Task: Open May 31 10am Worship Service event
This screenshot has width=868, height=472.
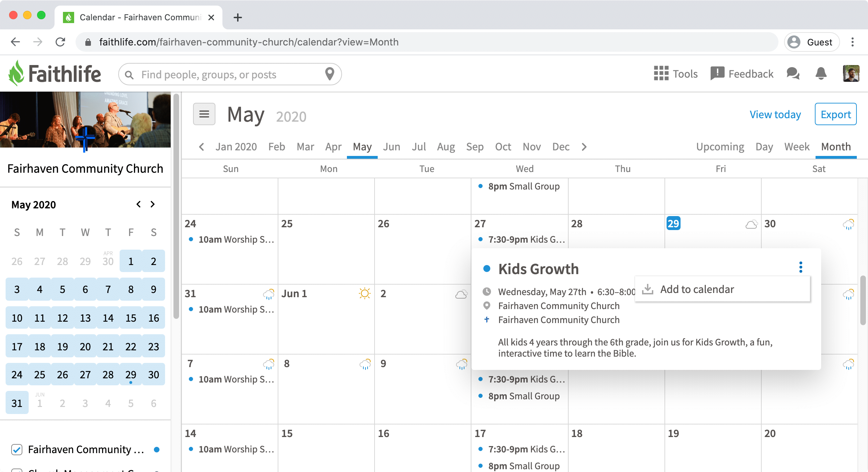Action: [231, 309]
